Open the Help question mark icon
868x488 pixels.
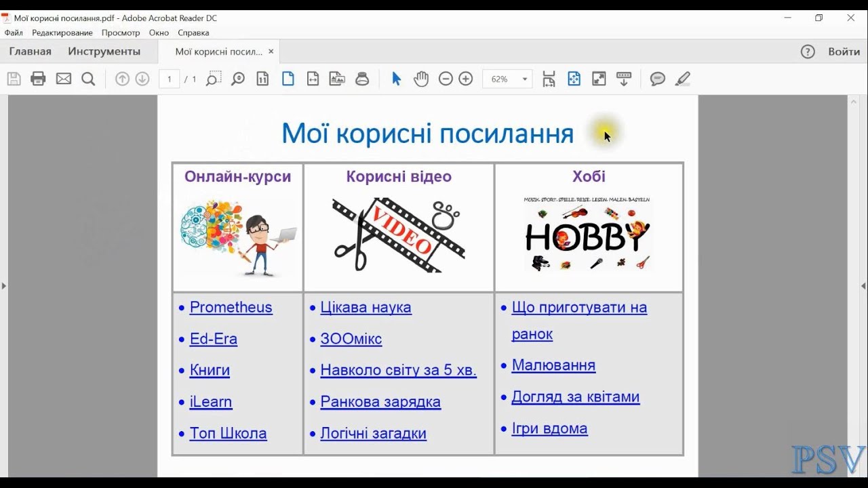coord(808,52)
